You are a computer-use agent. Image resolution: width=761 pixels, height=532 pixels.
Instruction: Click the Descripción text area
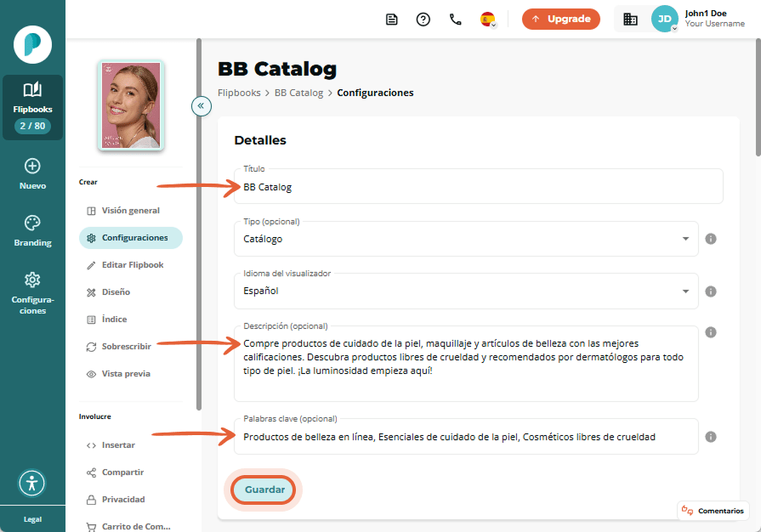click(x=466, y=364)
